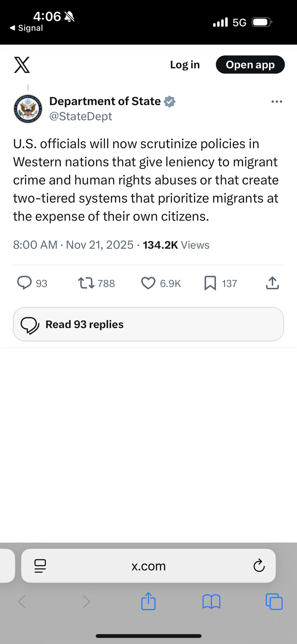Image resolution: width=297 pixels, height=644 pixels.
Task: Reload the page with the refresh icon
Action: pos(259,566)
